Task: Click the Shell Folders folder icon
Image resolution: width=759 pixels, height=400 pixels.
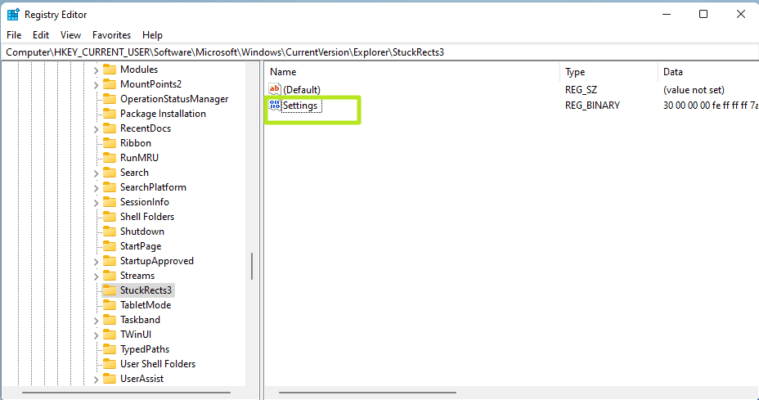Action: (110, 217)
